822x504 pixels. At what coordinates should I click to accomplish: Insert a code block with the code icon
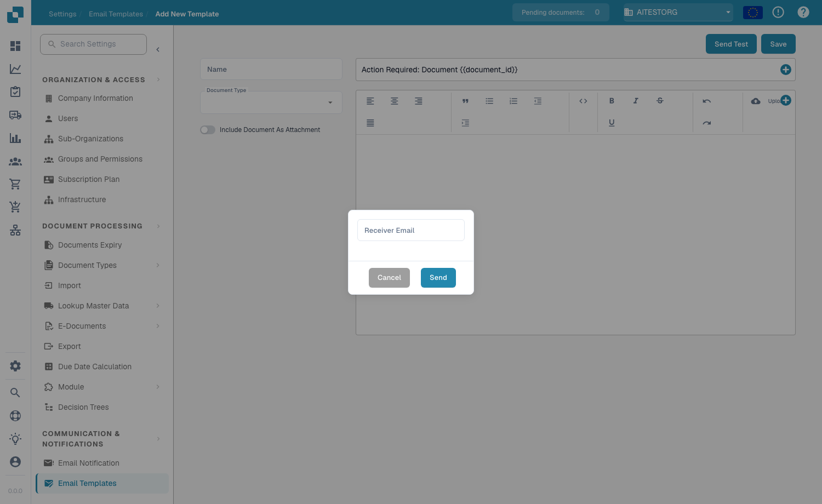pyautogui.click(x=583, y=101)
